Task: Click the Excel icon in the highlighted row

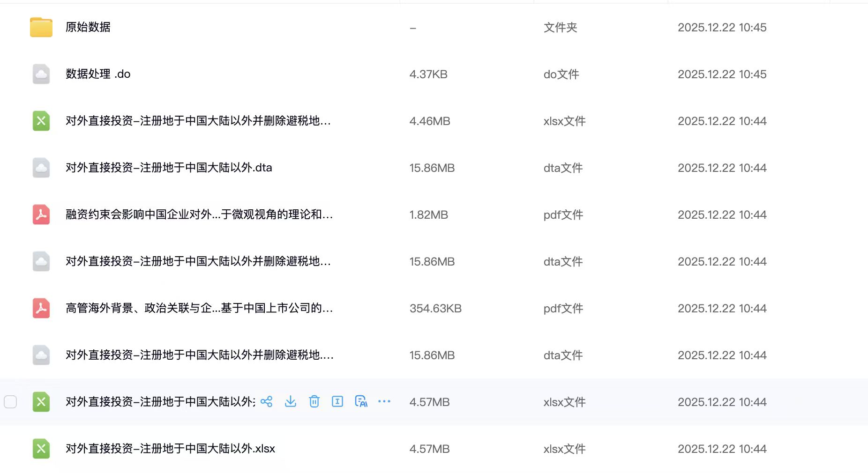Action: click(41, 402)
